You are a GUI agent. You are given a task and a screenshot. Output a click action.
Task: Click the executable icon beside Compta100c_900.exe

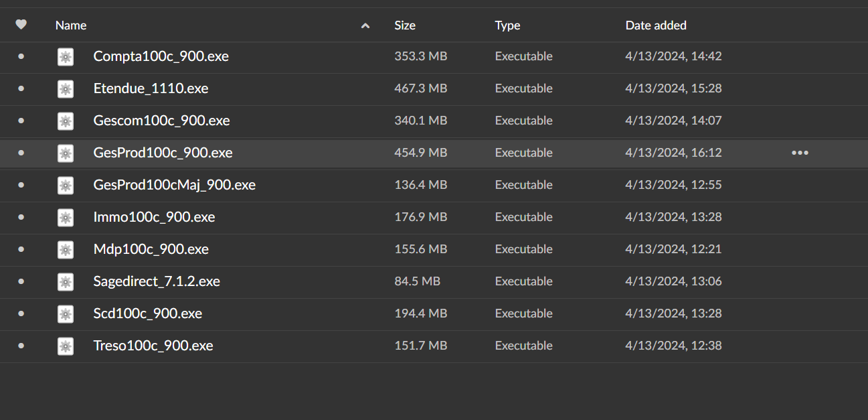pyautogui.click(x=65, y=57)
